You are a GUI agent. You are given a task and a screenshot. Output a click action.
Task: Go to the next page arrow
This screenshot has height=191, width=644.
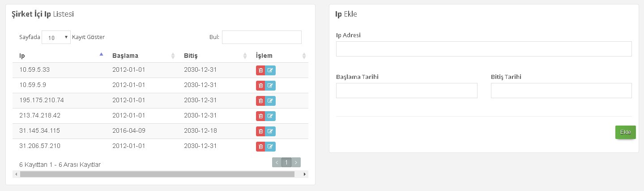click(x=296, y=162)
